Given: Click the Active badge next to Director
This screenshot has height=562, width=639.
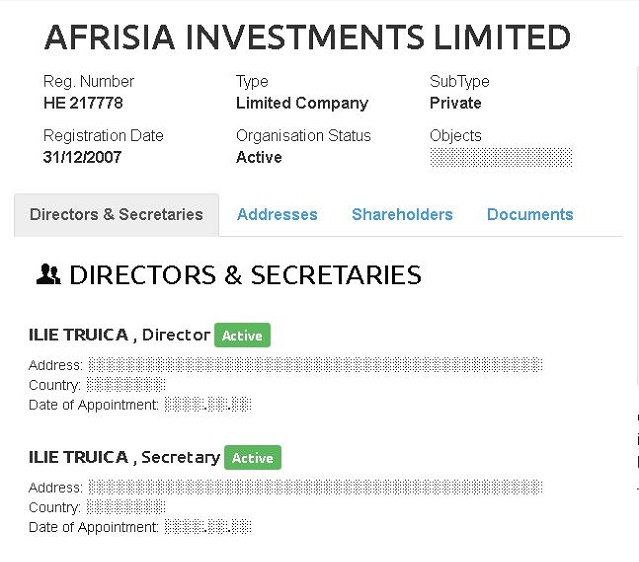Looking at the screenshot, I should [242, 336].
